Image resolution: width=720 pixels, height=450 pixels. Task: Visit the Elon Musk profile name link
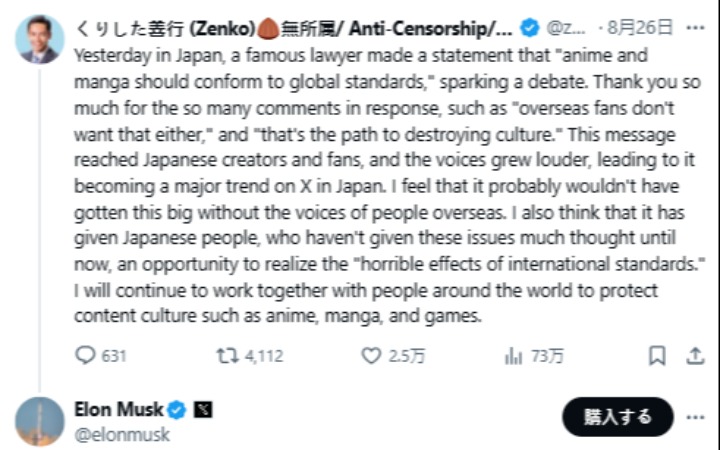coord(118,410)
